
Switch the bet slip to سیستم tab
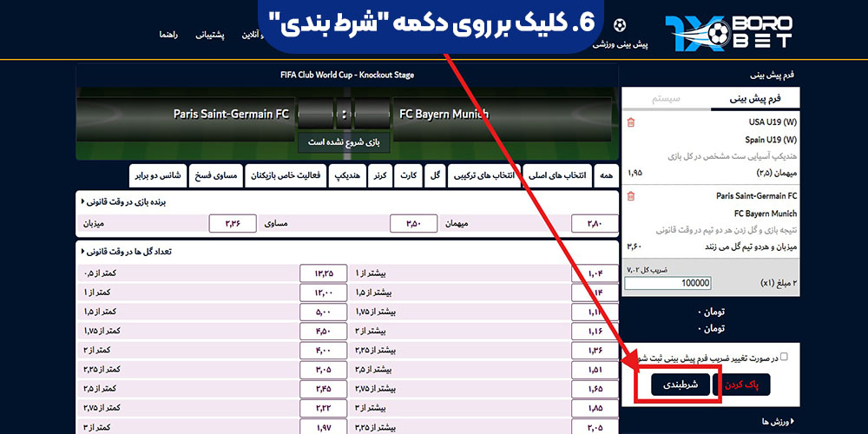click(x=667, y=99)
